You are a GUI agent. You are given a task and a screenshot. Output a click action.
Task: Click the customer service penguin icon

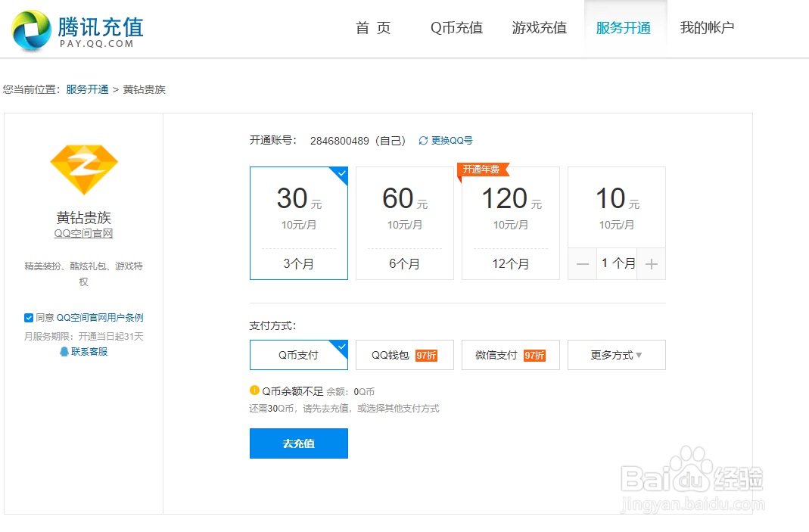coord(64,351)
